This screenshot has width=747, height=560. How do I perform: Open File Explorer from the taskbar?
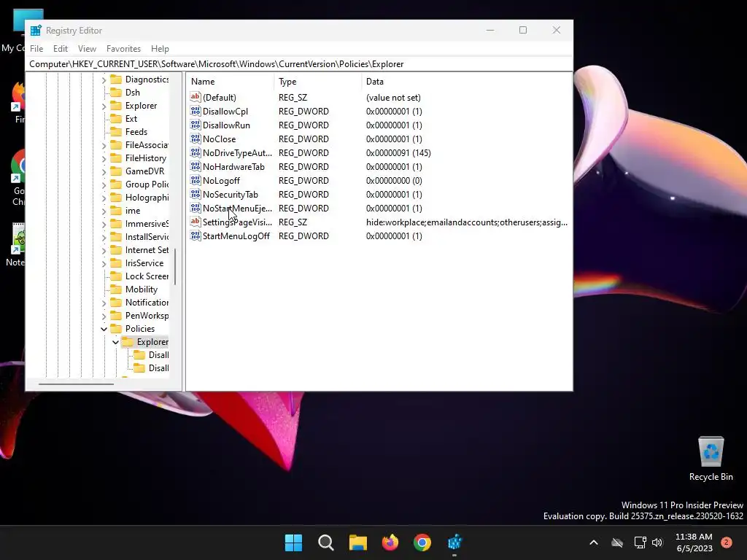(357, 542)
